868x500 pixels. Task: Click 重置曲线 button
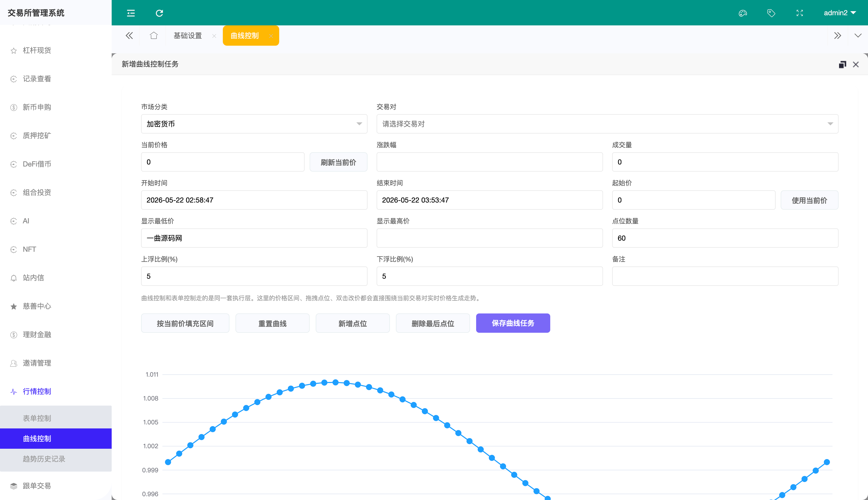272,323
